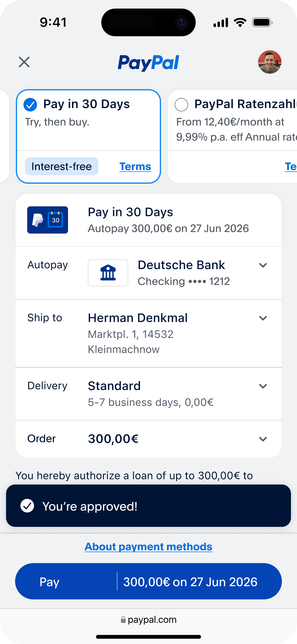Tap the battery status icon

262,22
